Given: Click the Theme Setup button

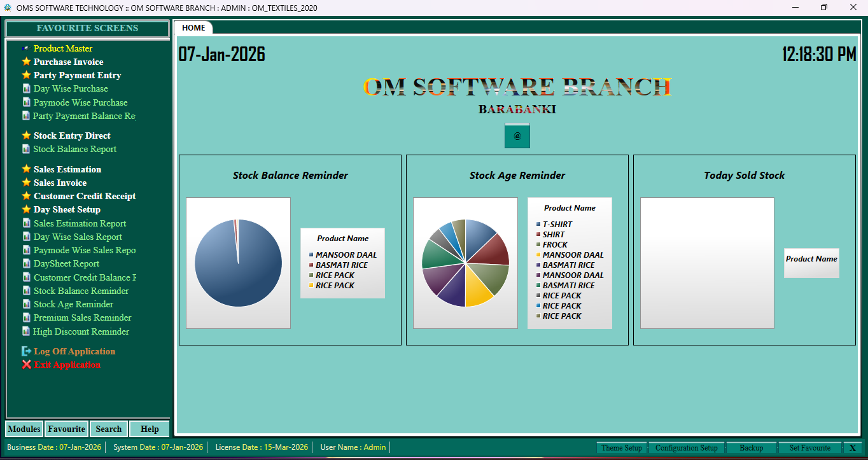Looking at the screenshot, I should pyautogui.click(x=620, y=447).
